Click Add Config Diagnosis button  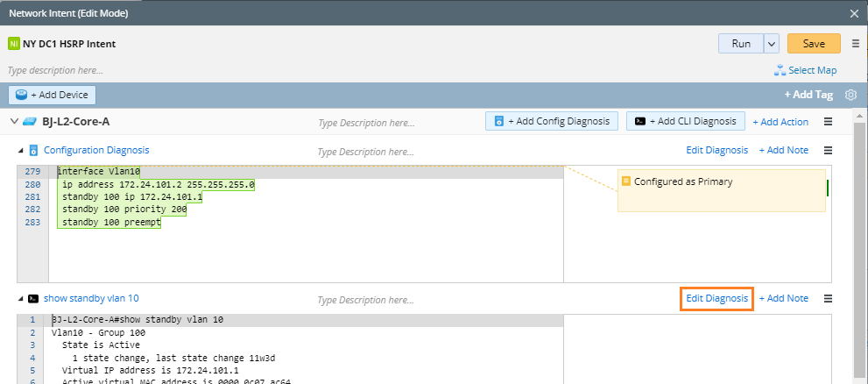[552, 122]
